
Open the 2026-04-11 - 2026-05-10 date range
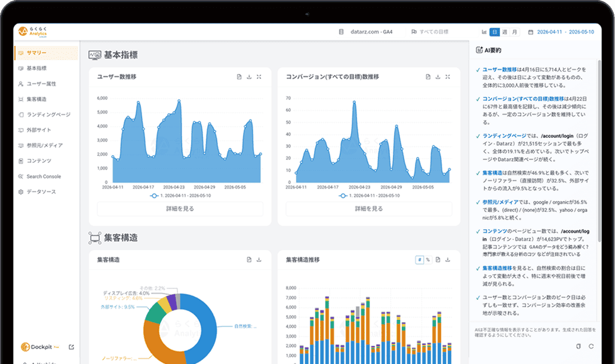[x=565, y=32]
